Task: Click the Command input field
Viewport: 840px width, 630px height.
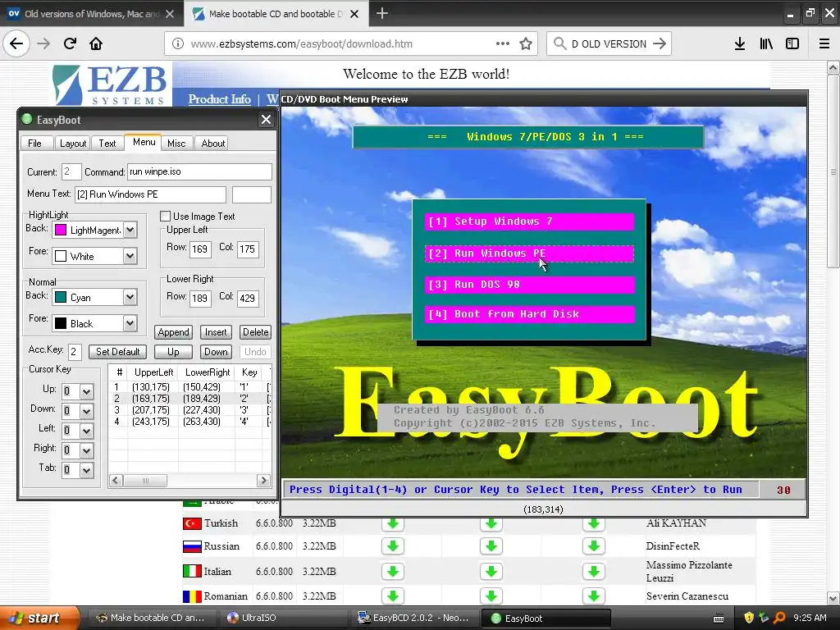Action: (199, 172)
